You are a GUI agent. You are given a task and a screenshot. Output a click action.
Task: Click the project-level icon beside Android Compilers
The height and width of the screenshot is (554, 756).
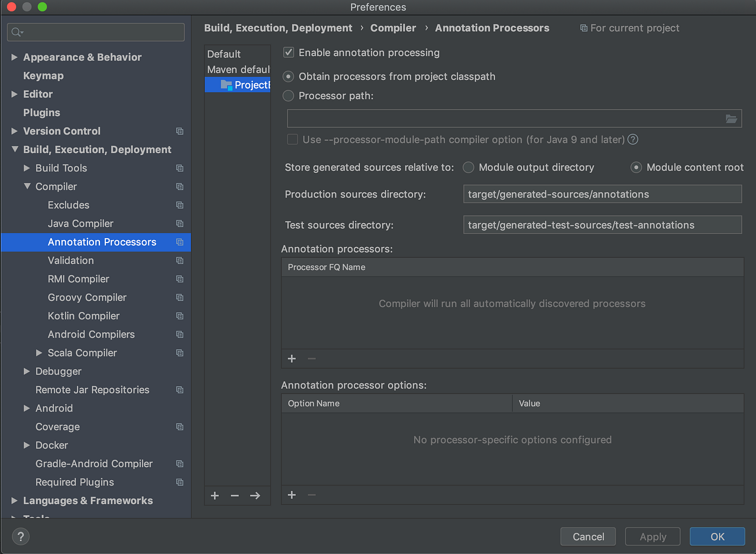180,335
